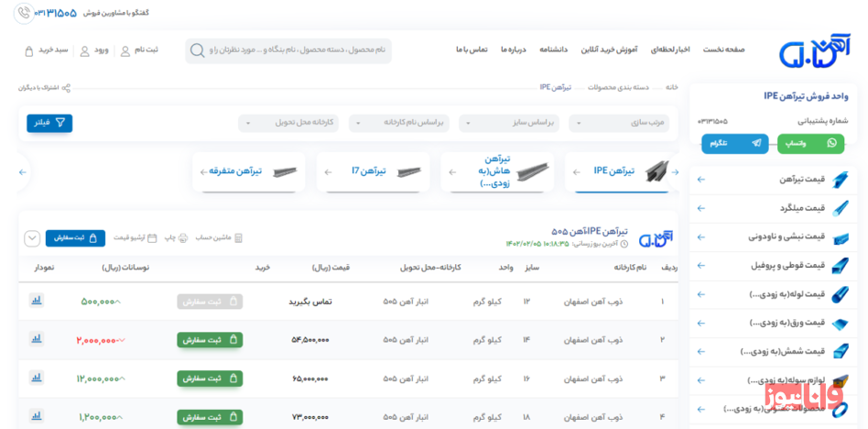The image size is (868, 429).
Task: Open the کارخانه محل تحویل dropdown
Action: point(289,123)
